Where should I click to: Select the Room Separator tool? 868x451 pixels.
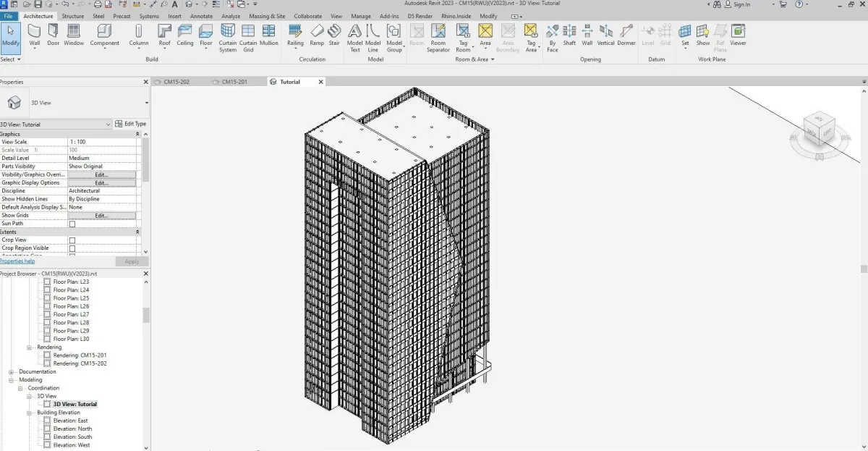pyautogui.click(x=438, y=38)
